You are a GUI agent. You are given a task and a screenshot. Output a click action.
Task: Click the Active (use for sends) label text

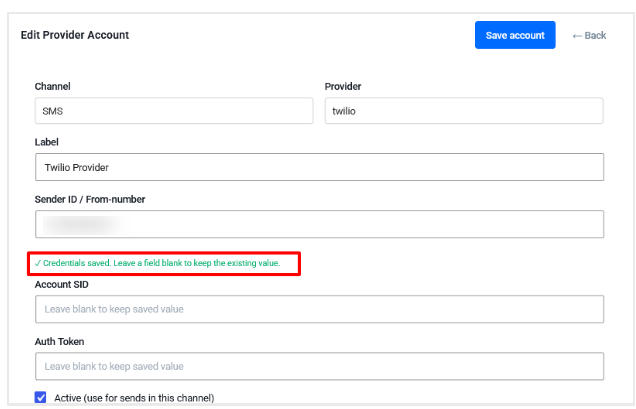[x=134, y=398]
